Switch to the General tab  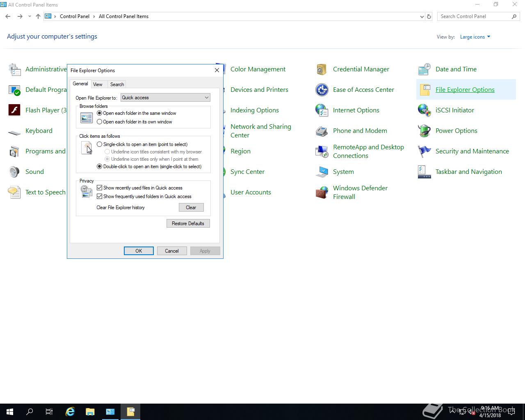[80, 84]
